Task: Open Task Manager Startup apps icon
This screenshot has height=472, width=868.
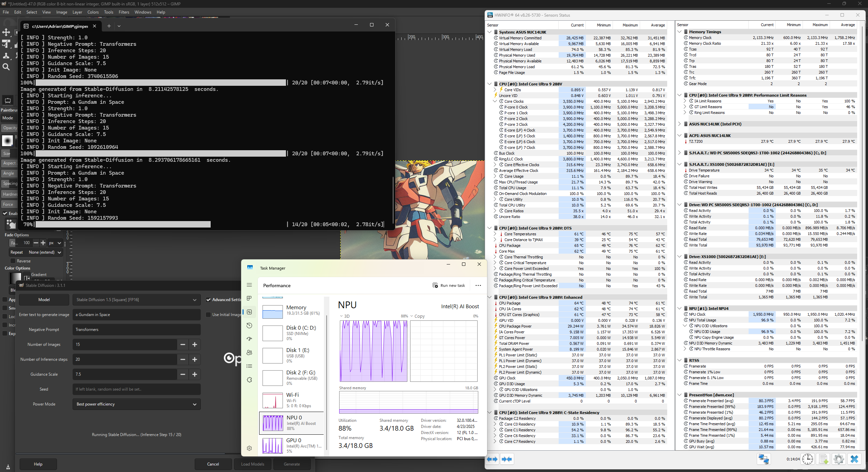Action: tap(249, 339)
